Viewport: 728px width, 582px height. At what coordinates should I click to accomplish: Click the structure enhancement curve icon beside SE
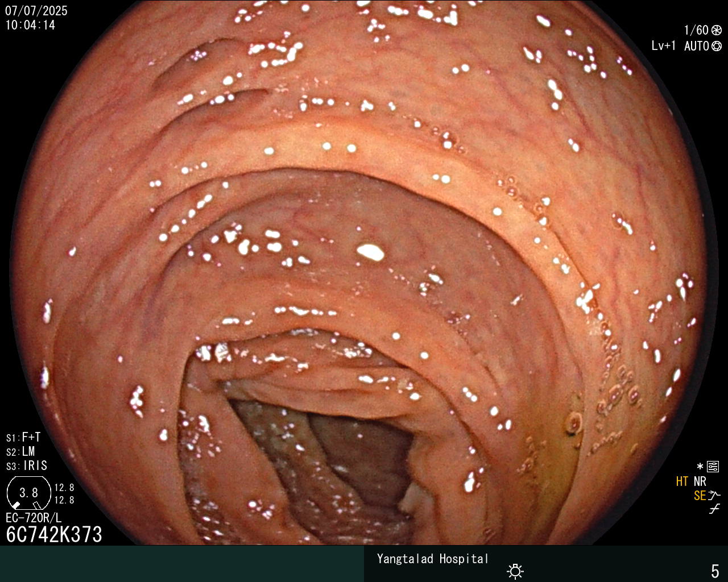[714, 495]
